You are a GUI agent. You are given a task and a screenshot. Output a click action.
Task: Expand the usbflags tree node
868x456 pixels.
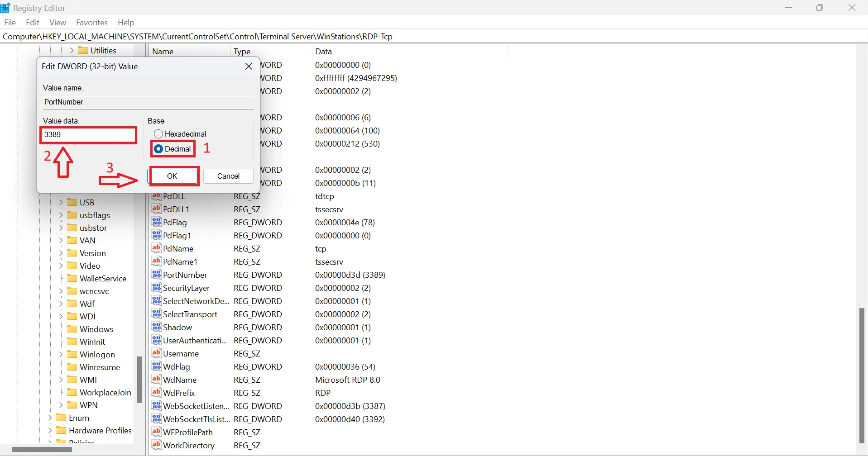click(61, 215)
